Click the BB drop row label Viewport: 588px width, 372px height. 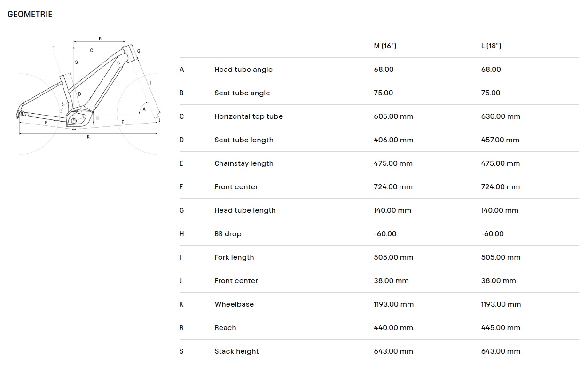coord(228,234)
